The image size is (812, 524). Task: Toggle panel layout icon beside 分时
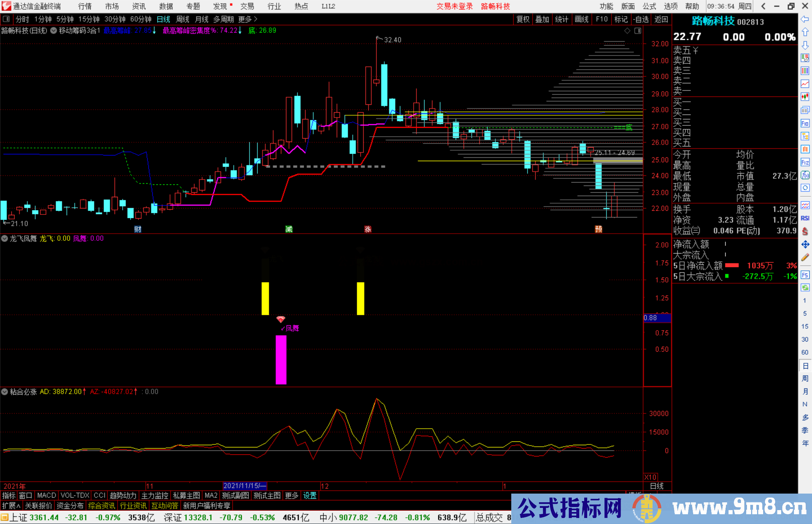pyautogui.click(x=6, y=19)
